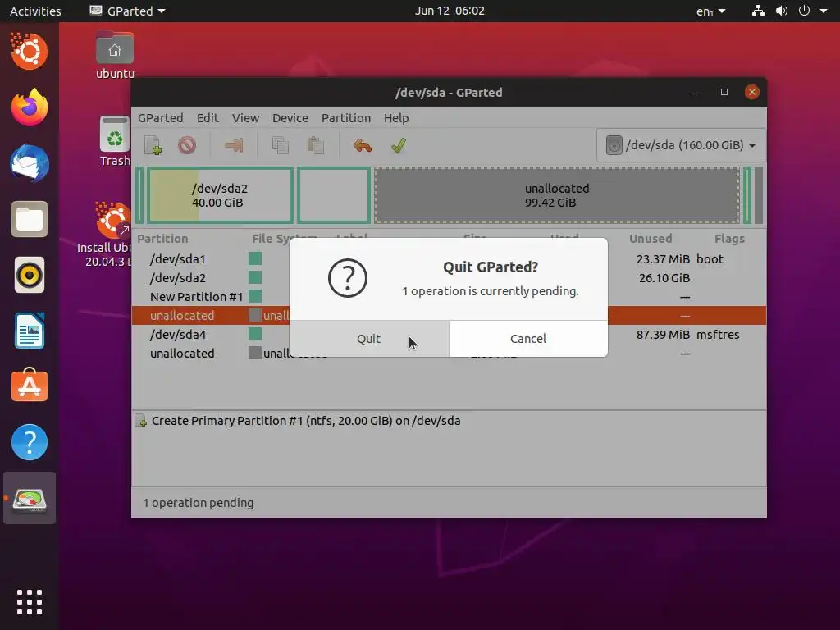Undo last operation with the arrow icon
840x630 pixels.
(x=363, y=145)
